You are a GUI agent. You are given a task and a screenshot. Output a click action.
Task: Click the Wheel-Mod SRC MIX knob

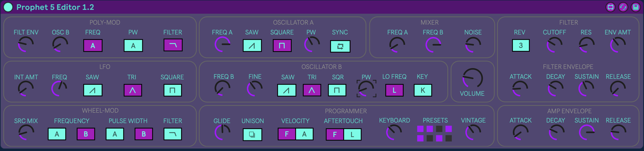point(26,132)
